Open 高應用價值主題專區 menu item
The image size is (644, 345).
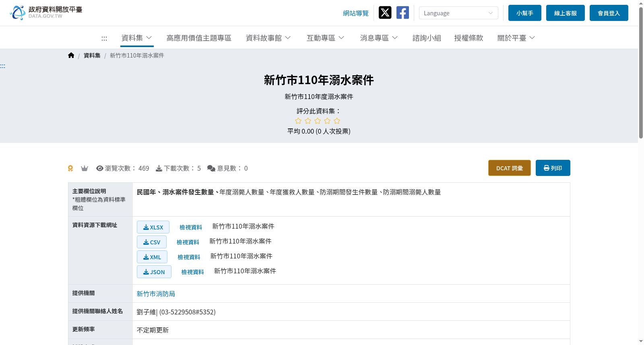[x=199, y=38]
